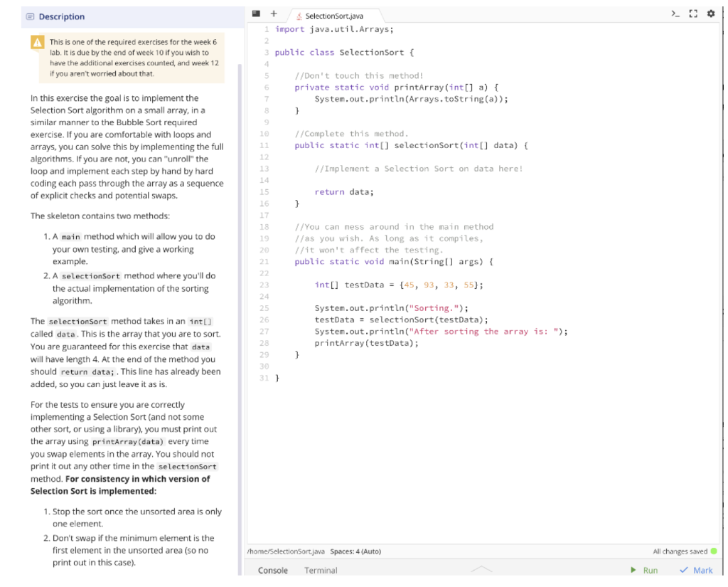Image resolution: width=728 pixels, height=587 pixels.
Task: Click the green saved status indicator
Action: (714, 551)
